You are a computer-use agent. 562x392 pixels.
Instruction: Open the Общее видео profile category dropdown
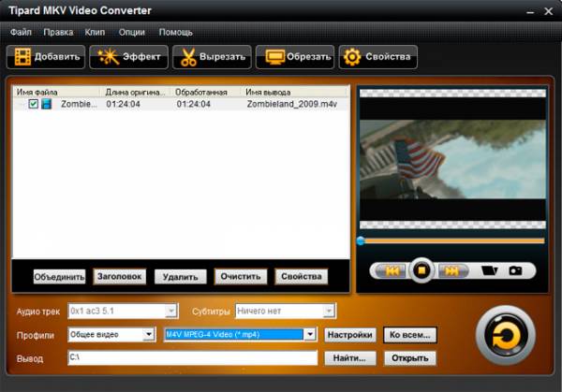[148, 335]
